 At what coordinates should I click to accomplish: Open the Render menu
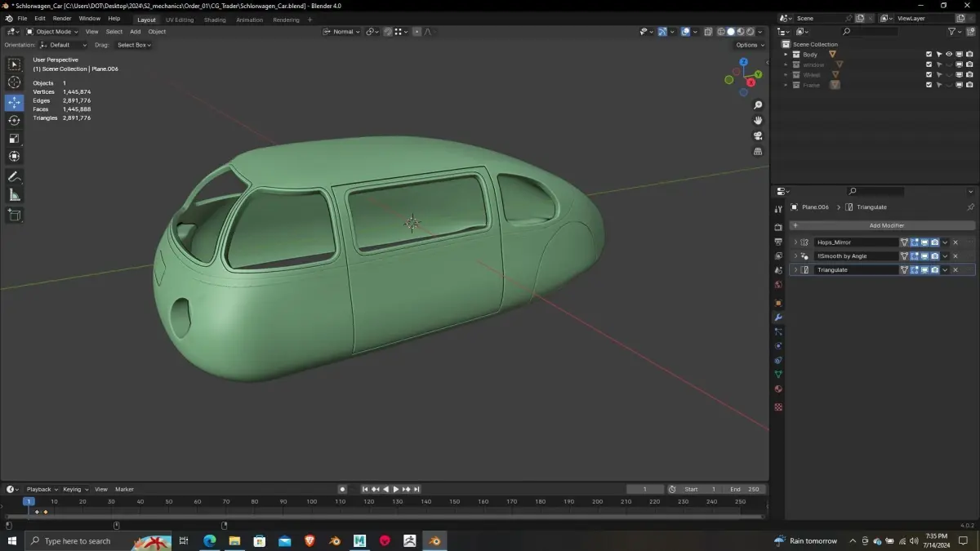point(62,18)
